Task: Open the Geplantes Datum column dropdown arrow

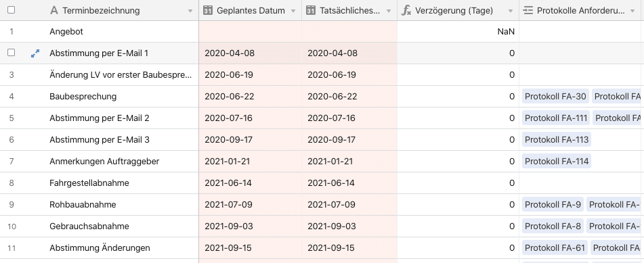Action: 293,11
